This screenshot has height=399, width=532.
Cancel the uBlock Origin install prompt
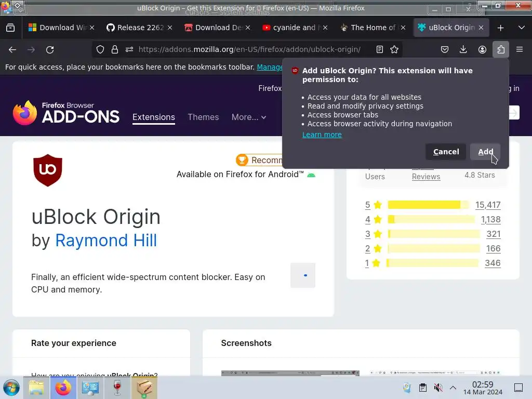click(x=446, y=152)
